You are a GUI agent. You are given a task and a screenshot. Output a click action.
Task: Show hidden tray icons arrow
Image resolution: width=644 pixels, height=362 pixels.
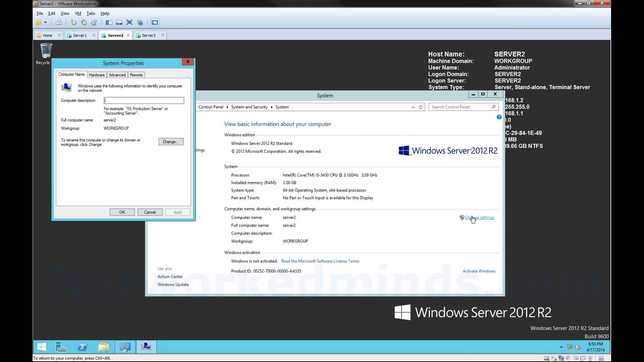(x=561, y=347)
